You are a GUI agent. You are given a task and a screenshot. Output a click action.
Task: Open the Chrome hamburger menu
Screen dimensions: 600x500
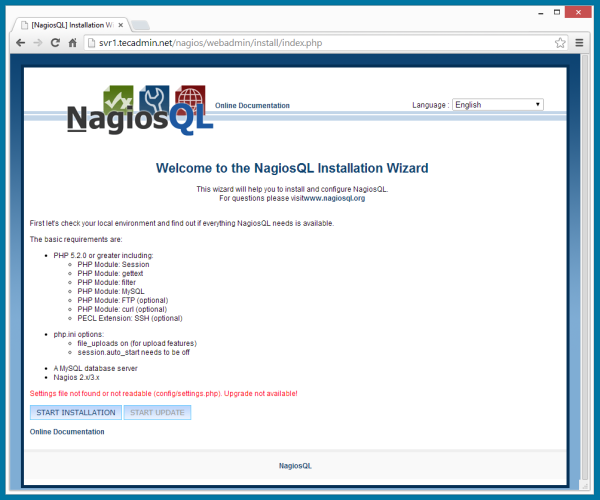(x=580, y=43)
